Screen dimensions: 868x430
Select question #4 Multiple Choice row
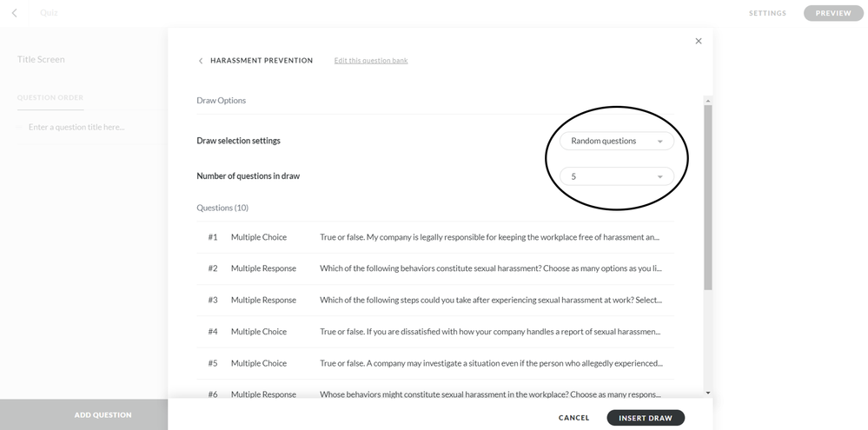coord(434,331)
